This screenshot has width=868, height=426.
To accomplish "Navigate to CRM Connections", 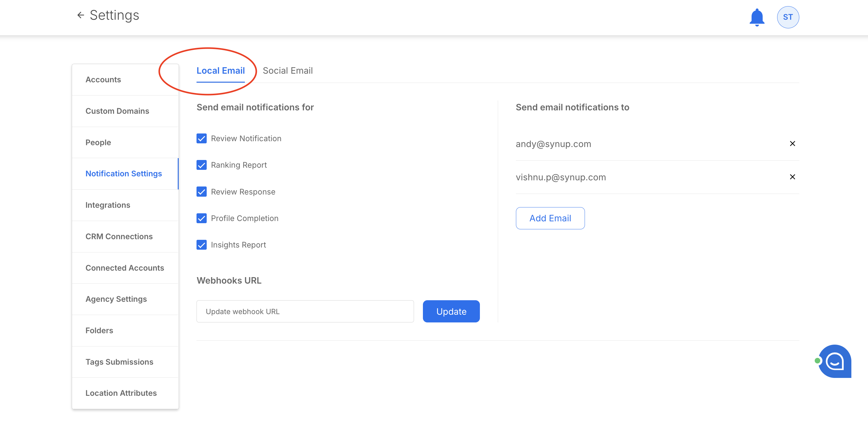I will click(119, 236).
